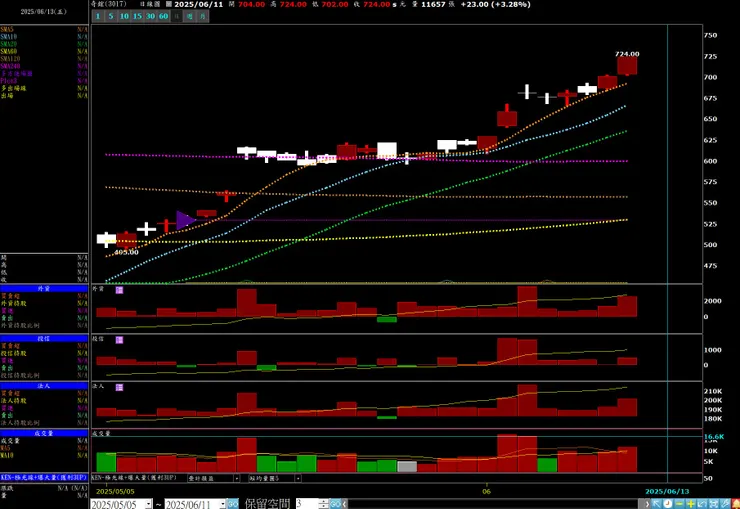This screenshot has height=509, width=740.
Task: Open the start date 2025/05/05 dropdown arrow
Action: pos(148,504)
